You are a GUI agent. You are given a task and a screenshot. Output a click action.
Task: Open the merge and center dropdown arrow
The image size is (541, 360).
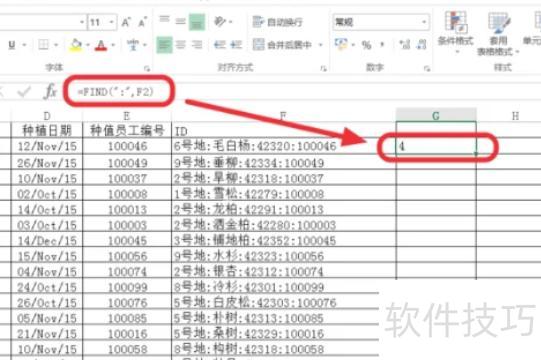(x=321, y=45)
